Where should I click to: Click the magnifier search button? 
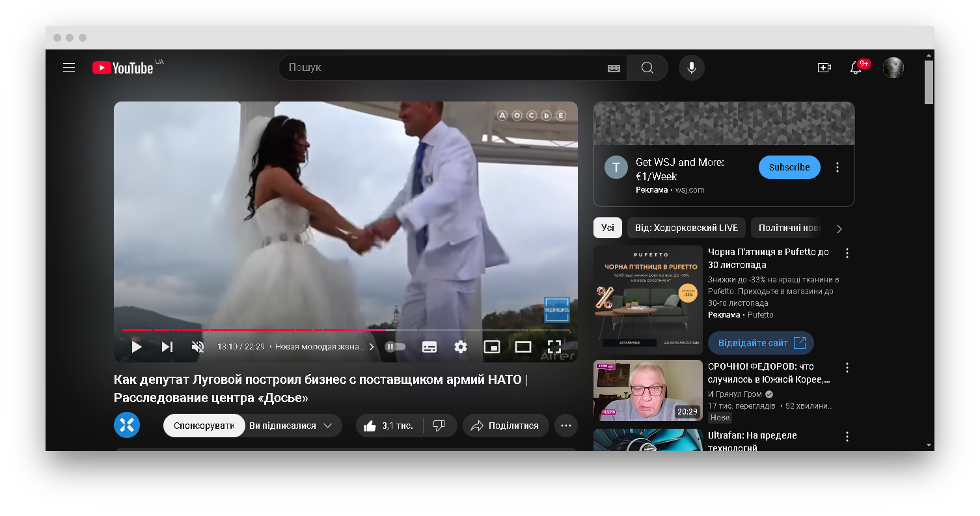[x=647, y=68]
